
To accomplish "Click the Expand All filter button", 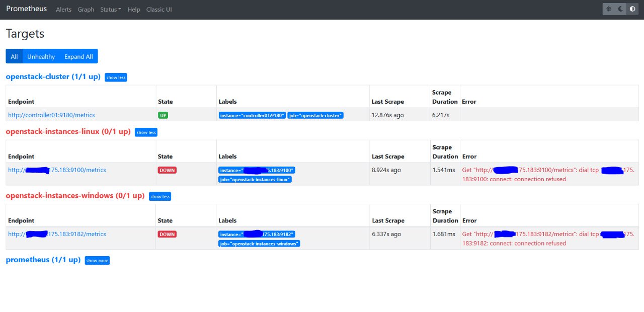I will 78,56.
